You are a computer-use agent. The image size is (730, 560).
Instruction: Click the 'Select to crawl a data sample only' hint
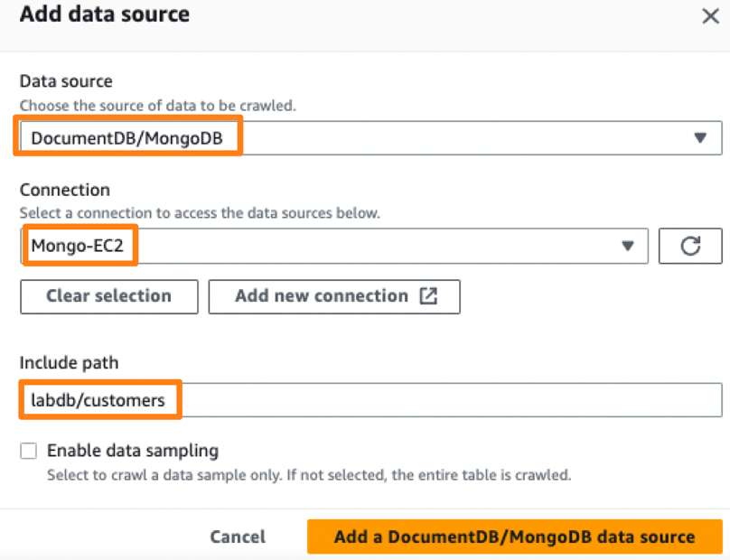(x=309, y=475)
